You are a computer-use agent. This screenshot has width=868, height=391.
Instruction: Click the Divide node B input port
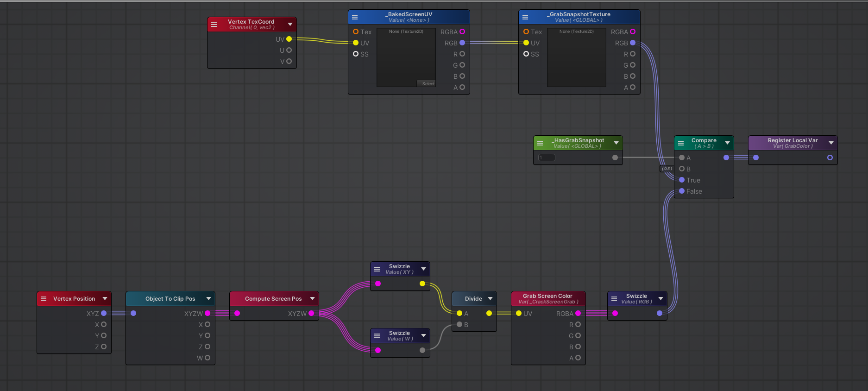point(459,324)
